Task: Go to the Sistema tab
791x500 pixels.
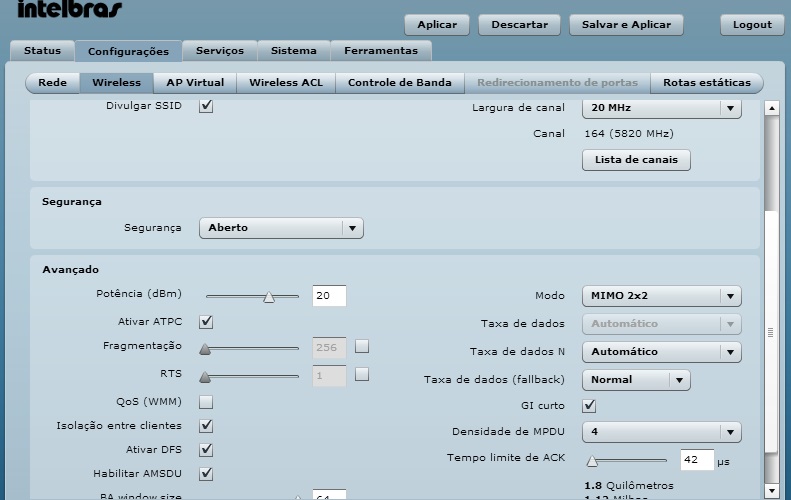Action: (294, 51)
